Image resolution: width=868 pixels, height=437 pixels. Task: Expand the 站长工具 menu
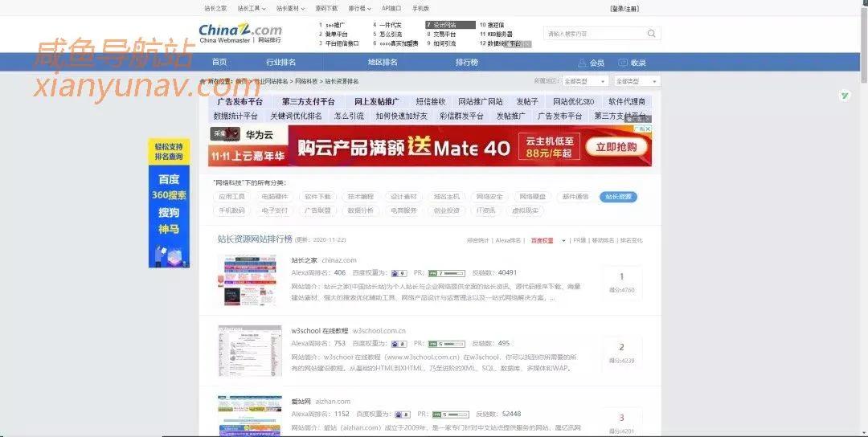tap(252, 9)
